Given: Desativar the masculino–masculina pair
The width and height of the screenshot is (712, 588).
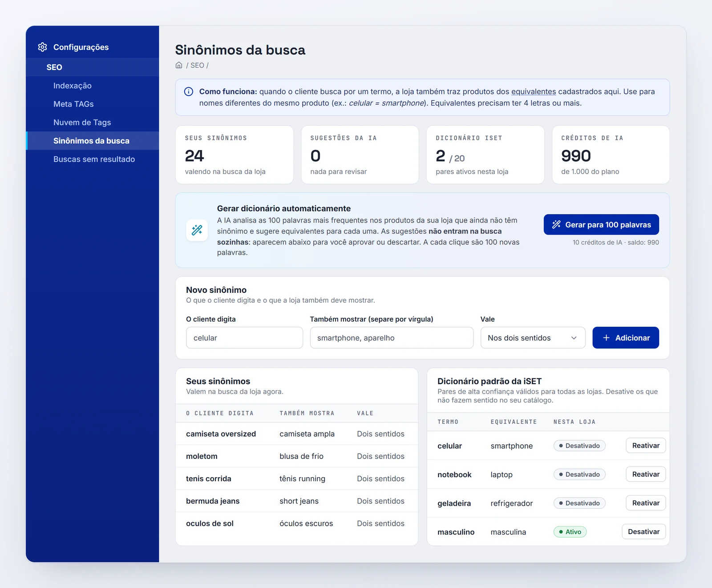Looking at the screenshot, I should pyautogui.click(x=643, y=532).
